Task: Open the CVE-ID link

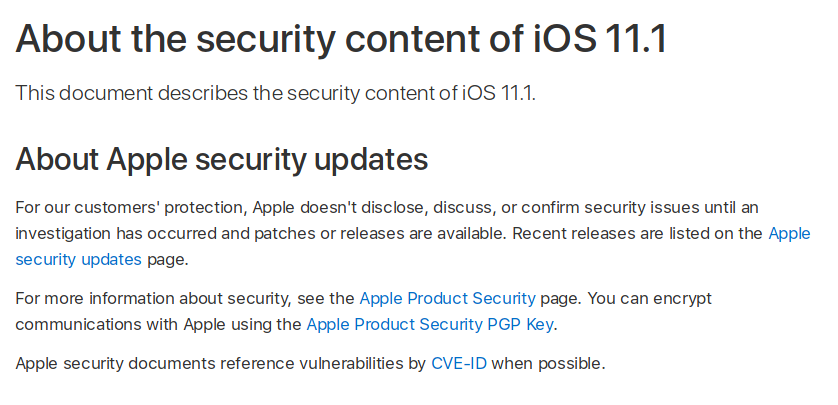Action: 459,363
